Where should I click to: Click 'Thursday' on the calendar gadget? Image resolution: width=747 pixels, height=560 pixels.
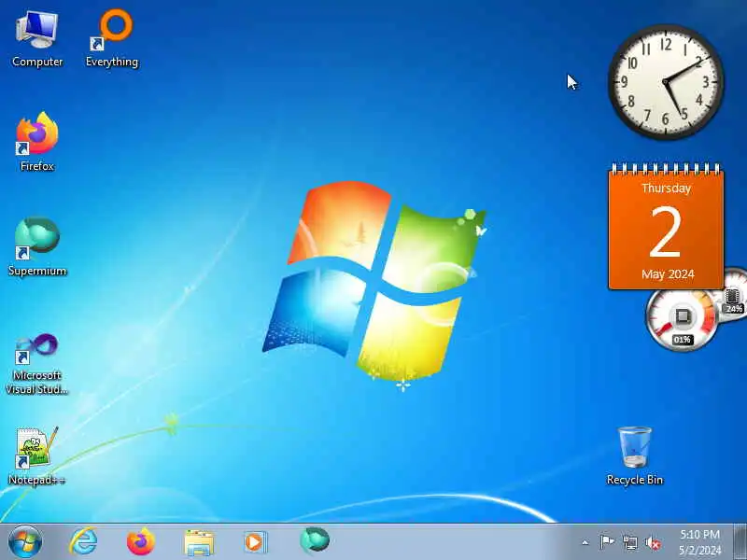pyautogui.click(x=666, y=189)
